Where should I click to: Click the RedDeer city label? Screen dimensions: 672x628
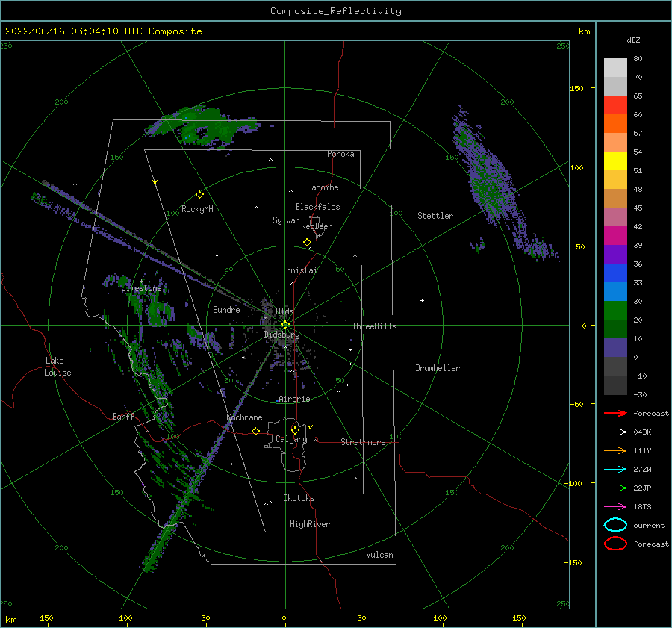pyautogui.click(x=317, y=226)
